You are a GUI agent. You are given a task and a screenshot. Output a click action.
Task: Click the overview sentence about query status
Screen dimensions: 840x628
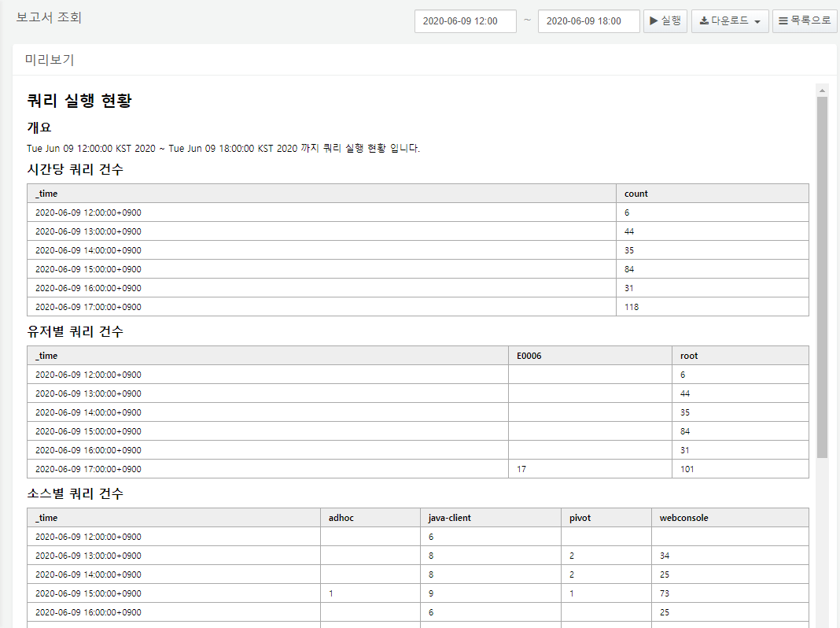click(x=223, y=149)
